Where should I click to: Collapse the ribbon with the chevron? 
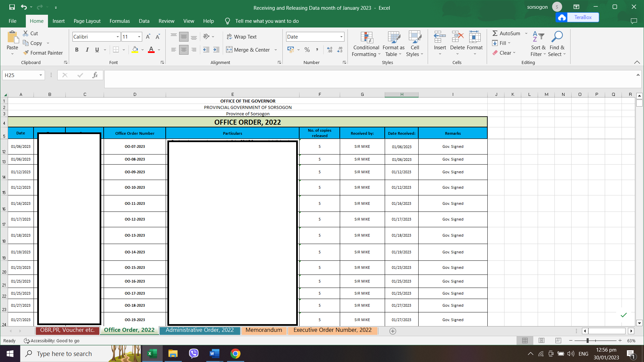pyautogui.click(x=637, y=62)
